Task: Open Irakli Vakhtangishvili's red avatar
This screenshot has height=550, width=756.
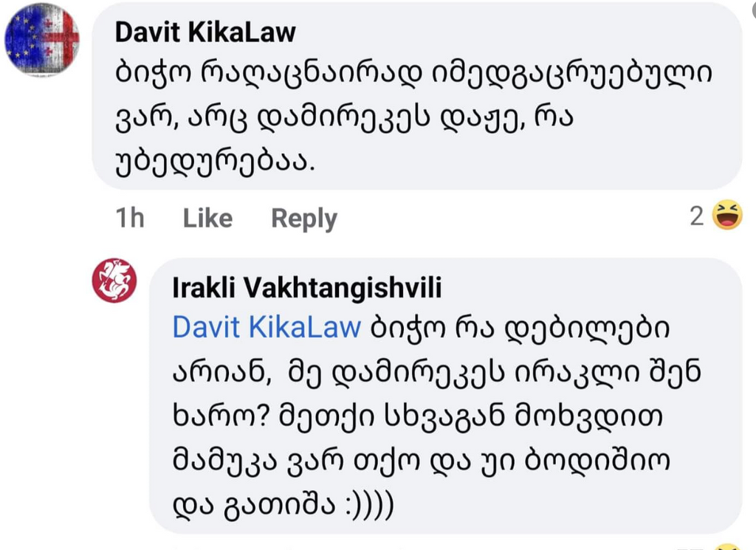Action: tap(114, 280)
